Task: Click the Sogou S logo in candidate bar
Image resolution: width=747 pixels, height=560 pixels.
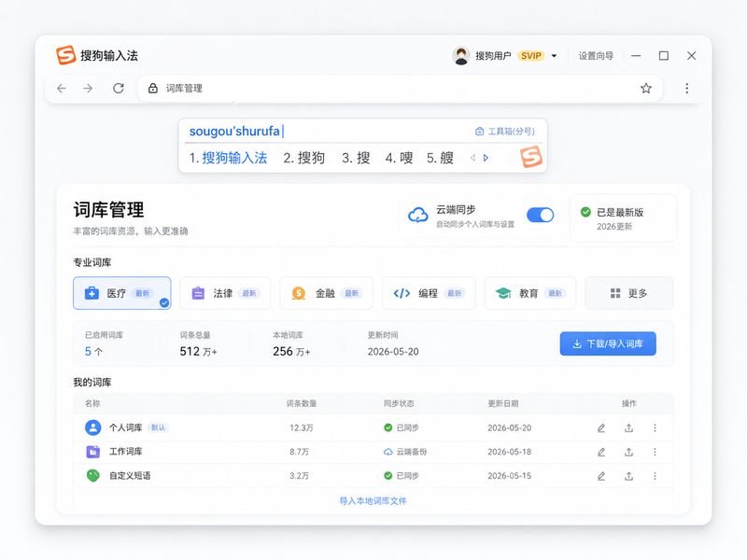Action: click(x=530, y=157)
